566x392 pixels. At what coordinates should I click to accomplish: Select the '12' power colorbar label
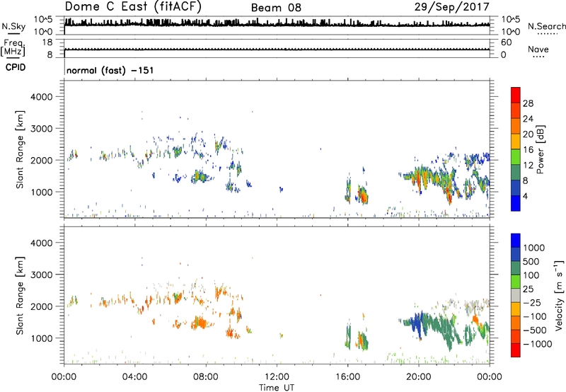(x=528, y=166)
